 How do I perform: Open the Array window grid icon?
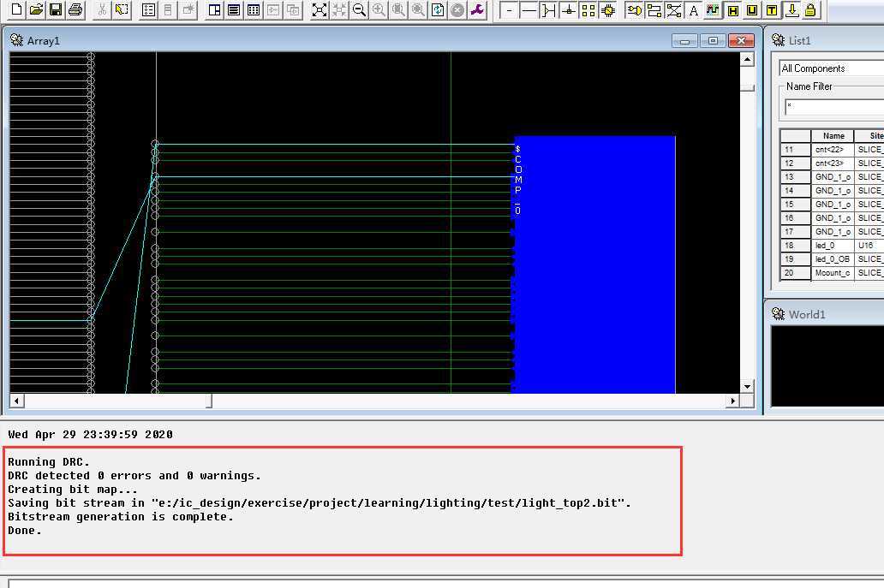pos(254,9)
